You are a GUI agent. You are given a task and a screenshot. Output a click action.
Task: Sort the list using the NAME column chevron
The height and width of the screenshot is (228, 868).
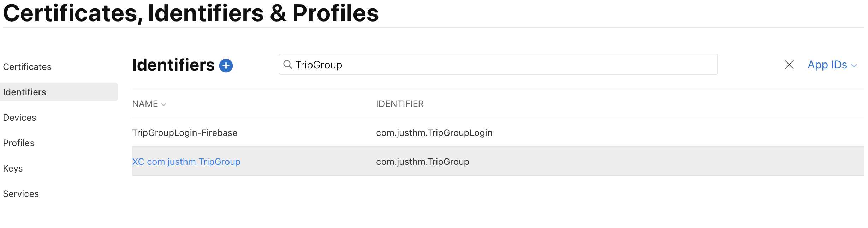coord(164,104)
